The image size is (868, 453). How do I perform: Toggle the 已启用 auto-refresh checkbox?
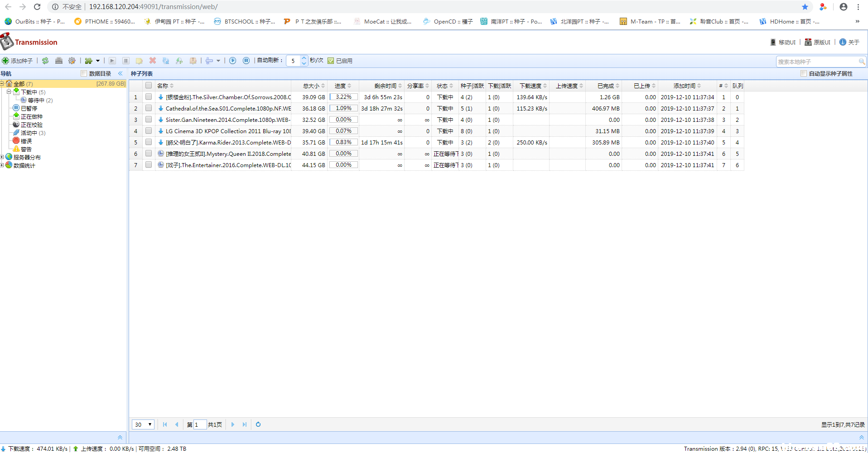pyautogui.click(x=331, y=61)
